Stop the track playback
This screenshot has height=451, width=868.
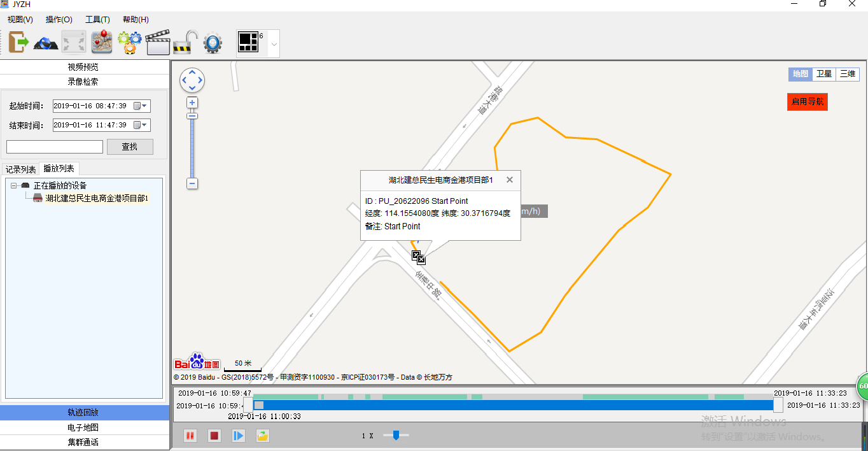pos(214,436)
